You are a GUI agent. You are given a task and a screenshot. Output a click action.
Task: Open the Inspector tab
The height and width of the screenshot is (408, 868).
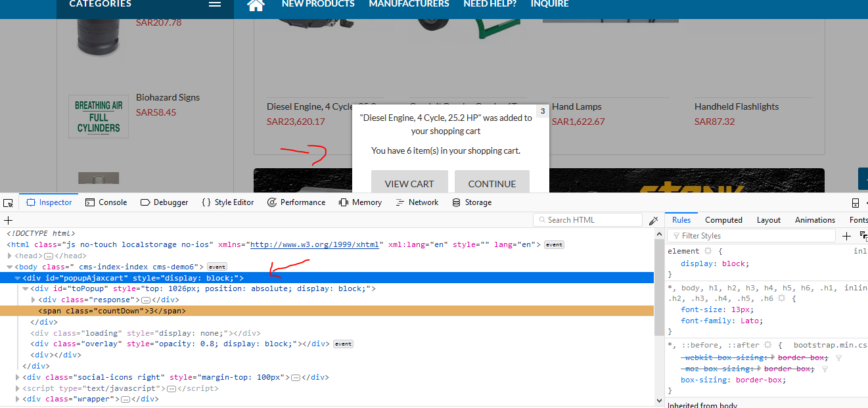49,202
